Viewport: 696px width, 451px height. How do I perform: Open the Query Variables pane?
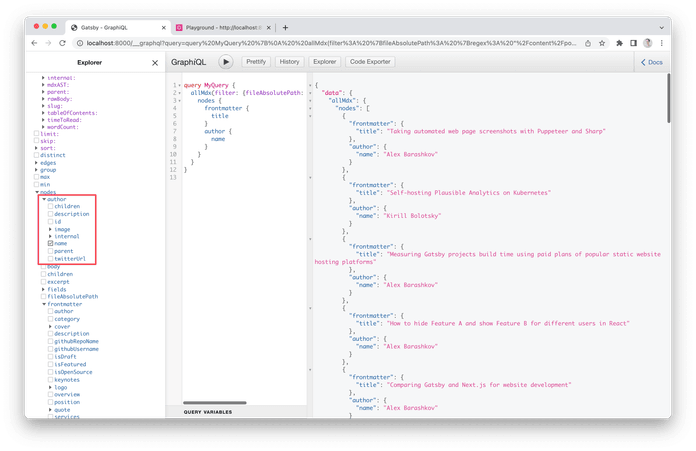click(x=207, y=411)
